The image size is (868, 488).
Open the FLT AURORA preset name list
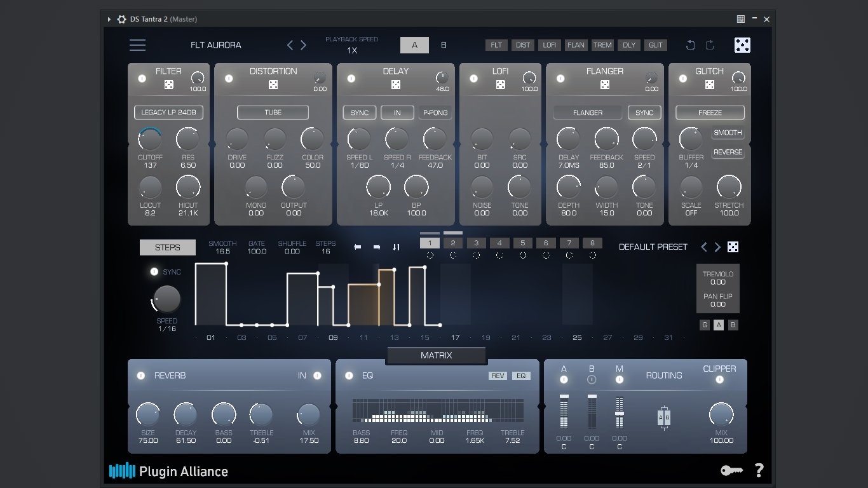(x=216, y=45)
